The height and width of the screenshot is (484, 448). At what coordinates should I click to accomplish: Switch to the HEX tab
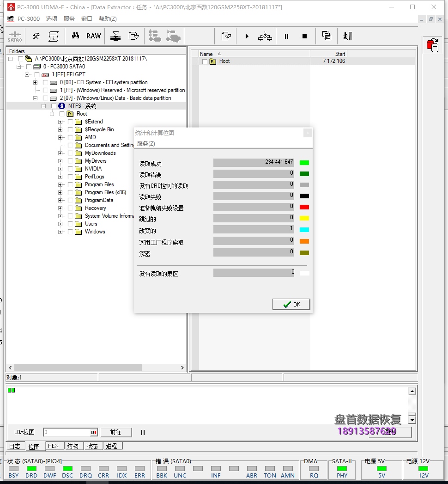coord(53,446)
